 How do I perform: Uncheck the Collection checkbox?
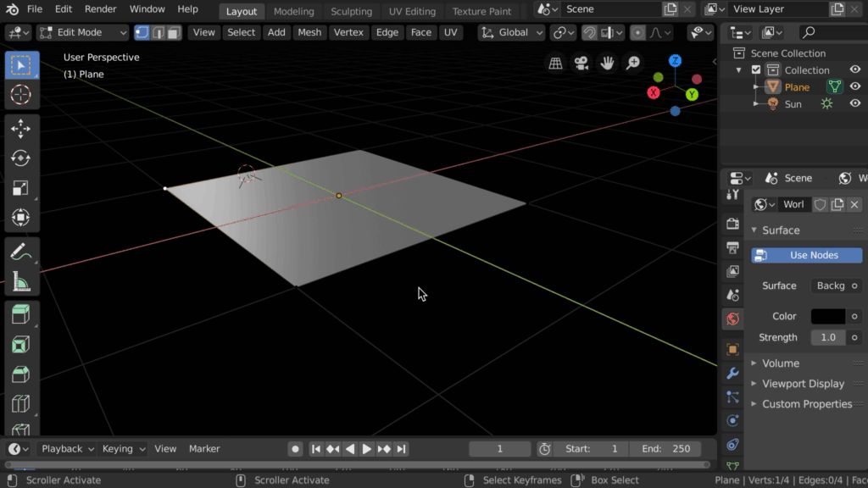pyautogui.click(x=756, y=70)
